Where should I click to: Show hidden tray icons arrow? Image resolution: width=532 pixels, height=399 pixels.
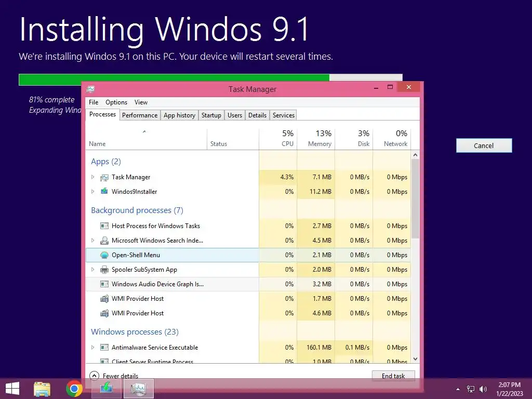[x=458, y=389]
